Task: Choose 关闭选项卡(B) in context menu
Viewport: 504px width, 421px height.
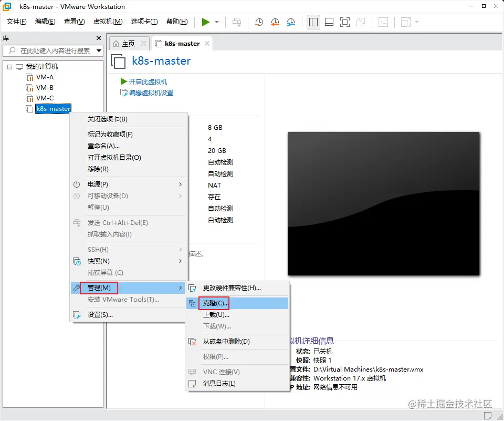Action: point(129,119)
